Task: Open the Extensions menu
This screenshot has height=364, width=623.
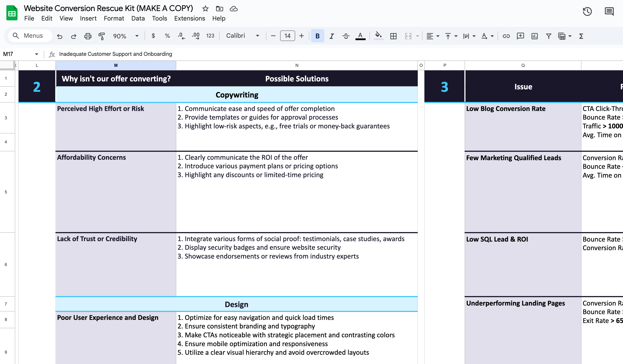Action: (189, 18)
